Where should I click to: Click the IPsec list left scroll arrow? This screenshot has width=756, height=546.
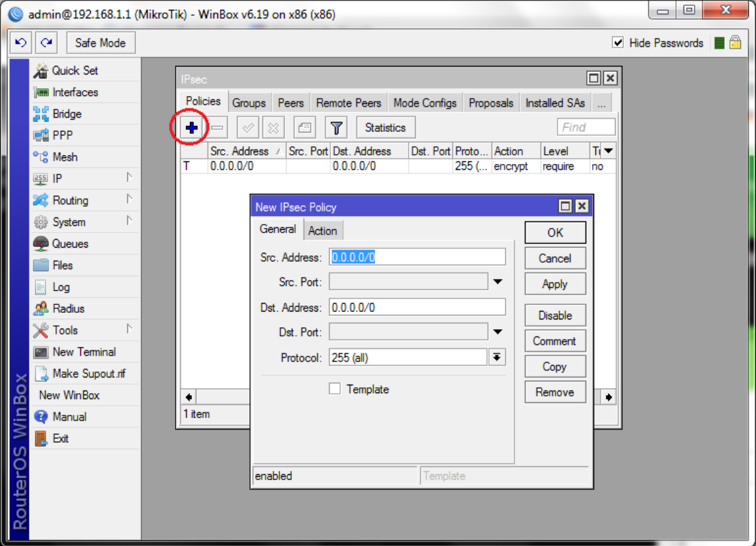coord(189,397)
